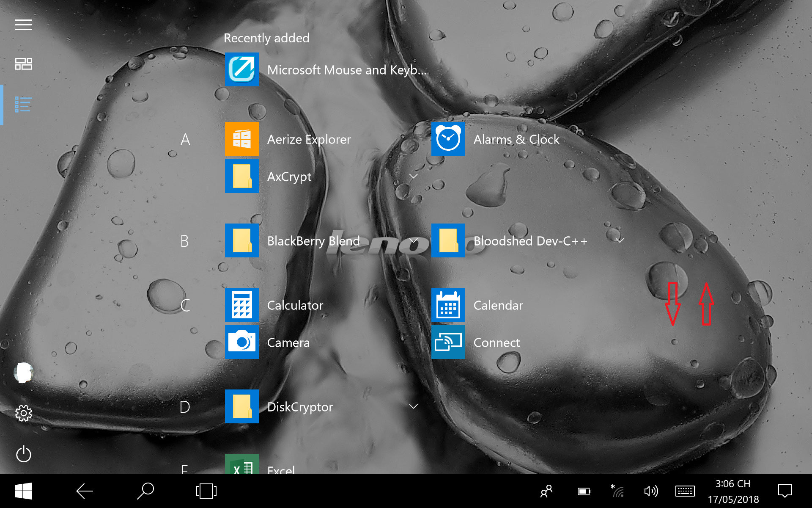
Task: Open the Calendar app icon
Action: pos(448,305)
